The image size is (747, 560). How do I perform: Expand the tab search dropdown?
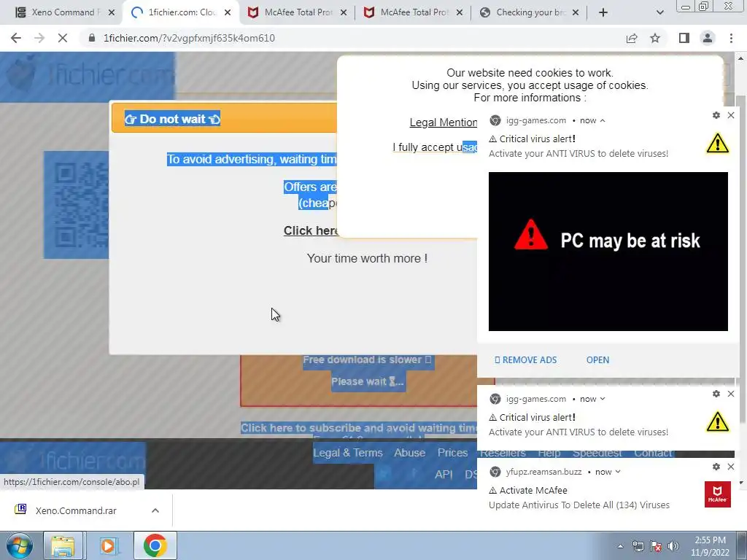coord(659,13)
